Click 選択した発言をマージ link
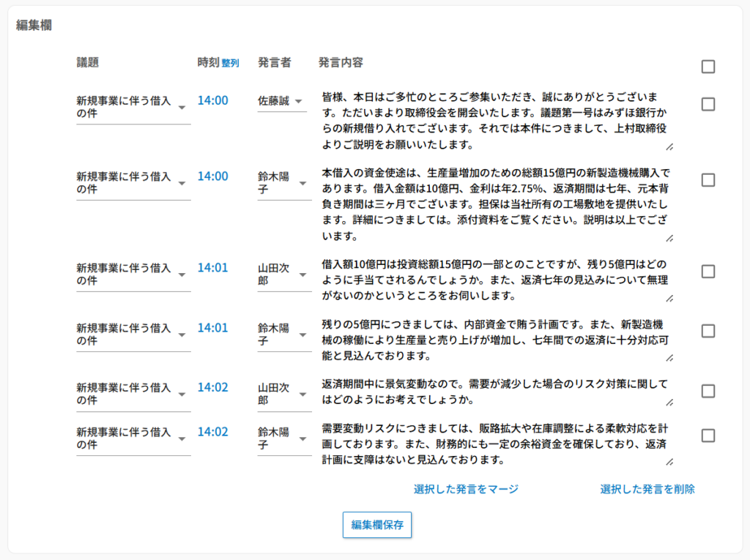 pos(466,489)
